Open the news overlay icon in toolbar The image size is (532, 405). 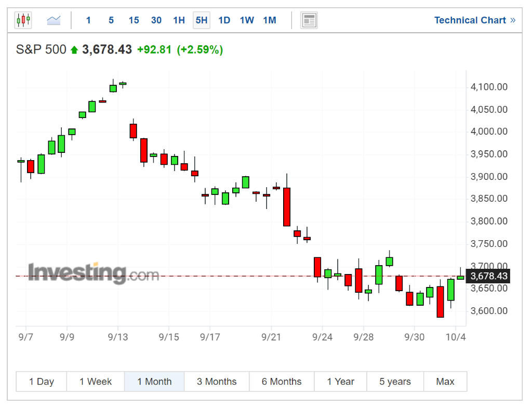[309, 20]
